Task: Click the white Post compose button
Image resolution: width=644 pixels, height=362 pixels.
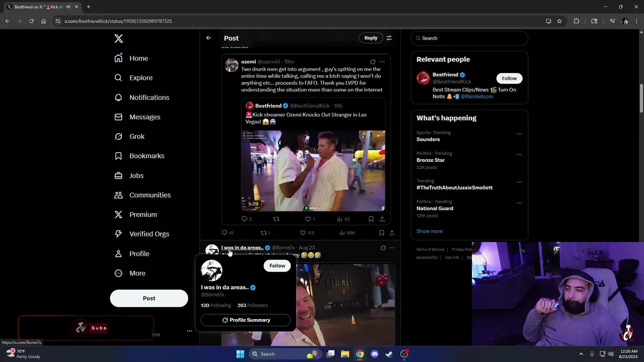Action: (149, 298)
